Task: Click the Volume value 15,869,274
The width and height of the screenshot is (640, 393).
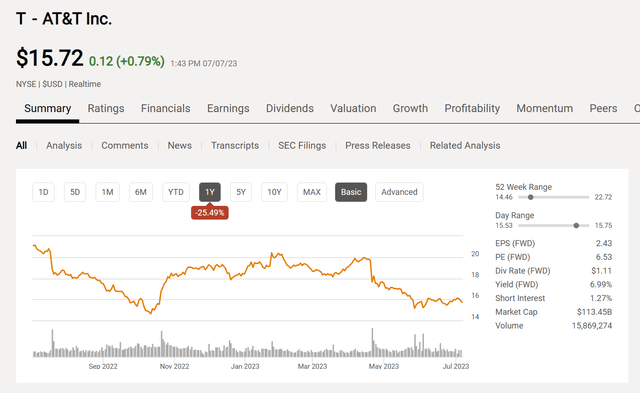Action: coord(592,326)
